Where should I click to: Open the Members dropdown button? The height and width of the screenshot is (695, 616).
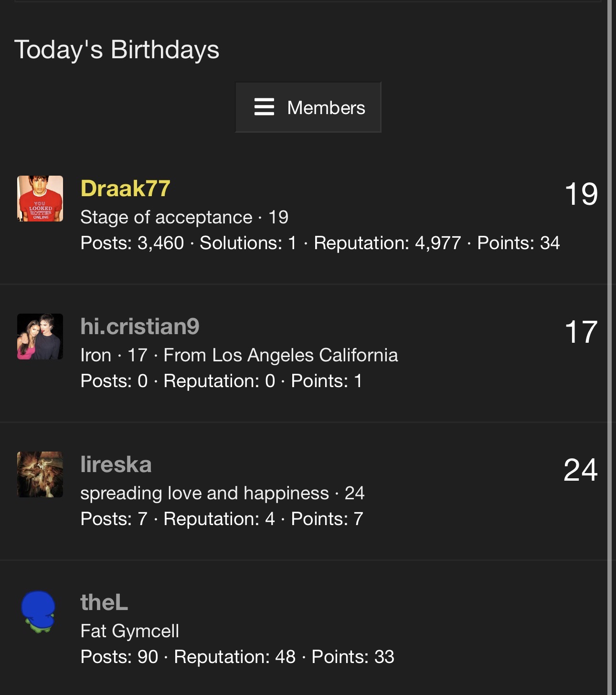coord(308,107)
